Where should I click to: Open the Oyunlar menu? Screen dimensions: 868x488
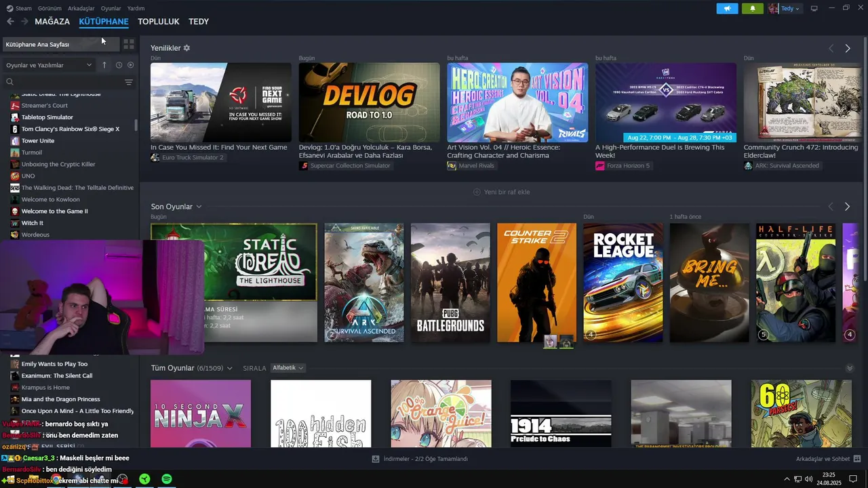(x=111, y=8)
